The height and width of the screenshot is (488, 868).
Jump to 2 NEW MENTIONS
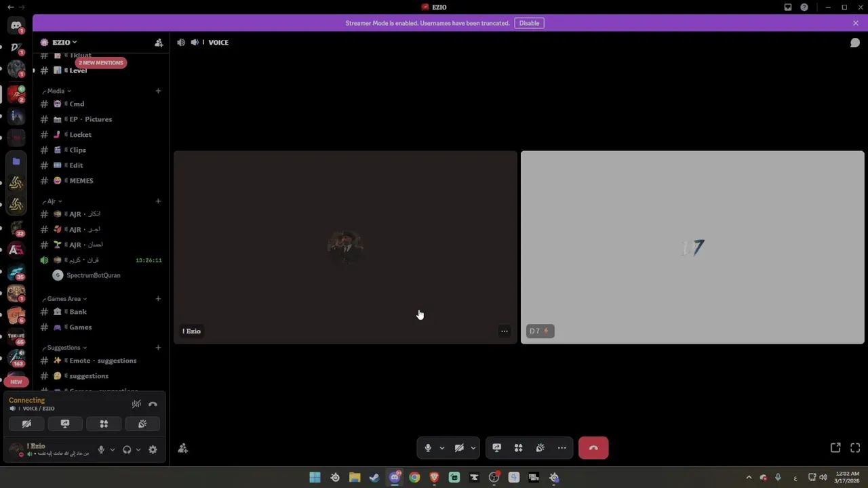pos(100,62)
